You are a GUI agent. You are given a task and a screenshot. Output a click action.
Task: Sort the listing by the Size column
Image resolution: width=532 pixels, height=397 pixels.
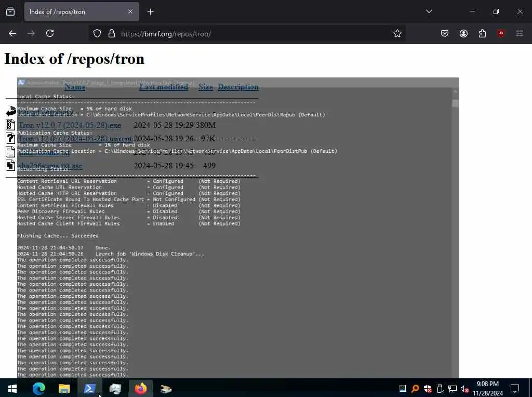(206, 87)
